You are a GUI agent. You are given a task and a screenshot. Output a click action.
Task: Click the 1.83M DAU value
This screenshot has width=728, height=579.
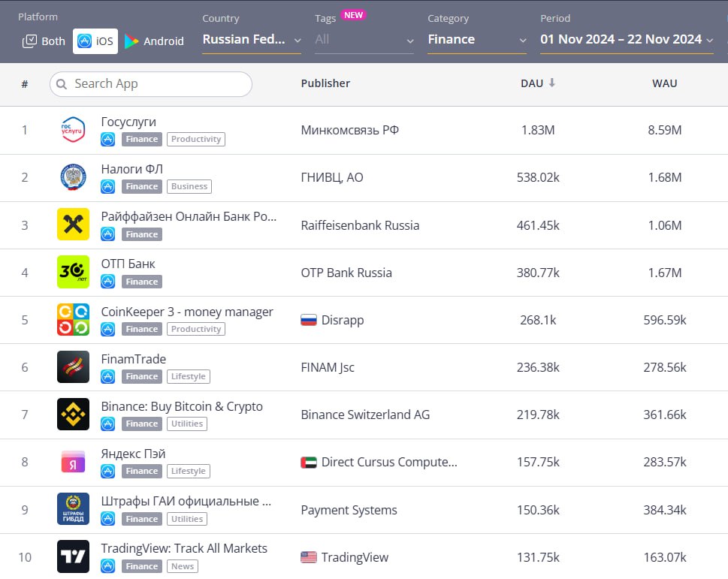click(x=538, y=130)
